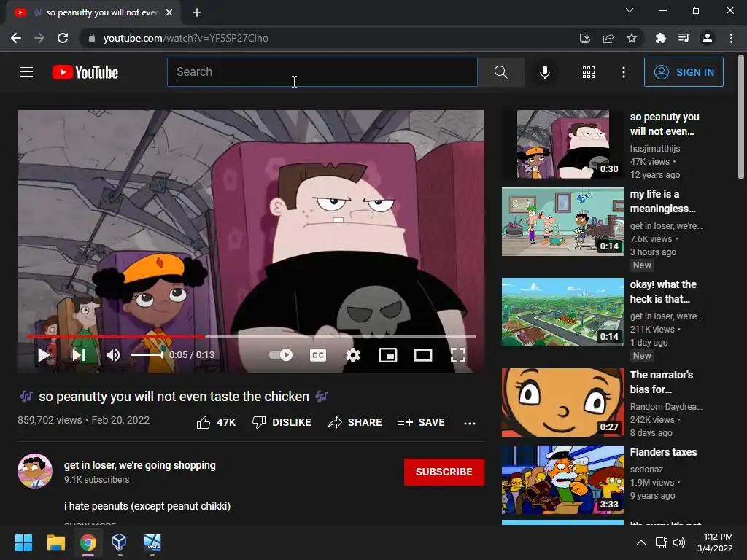Viewport: 747px width, 560px height.
Task: Show hidden tray icons chevron
Action: 641,542
